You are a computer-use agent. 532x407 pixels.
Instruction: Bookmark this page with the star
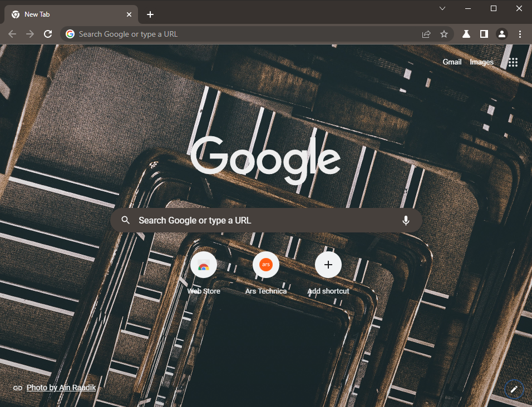(444, 34)
